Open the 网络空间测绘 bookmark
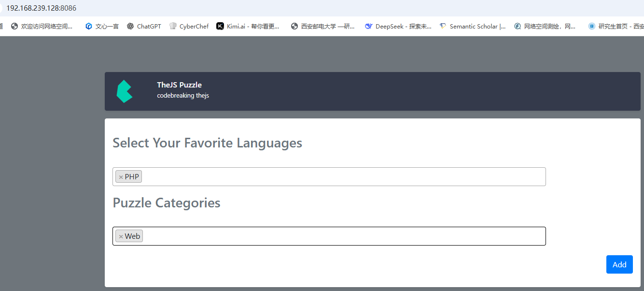Image resolution: width=644 pixels, height=291 pixels. [x=545, y=27]
